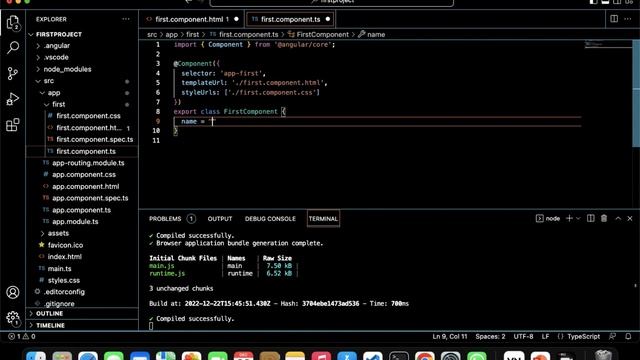Open first.component.spec.ts file
Viewport: 640px width, 360px height.
(95, 140)
